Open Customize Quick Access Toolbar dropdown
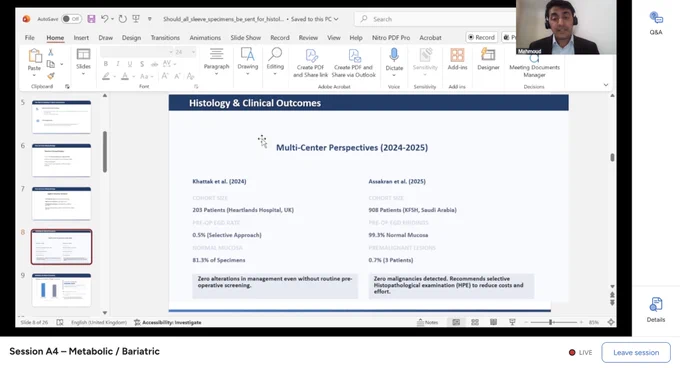The image size is (680, 368). point(150,19)
